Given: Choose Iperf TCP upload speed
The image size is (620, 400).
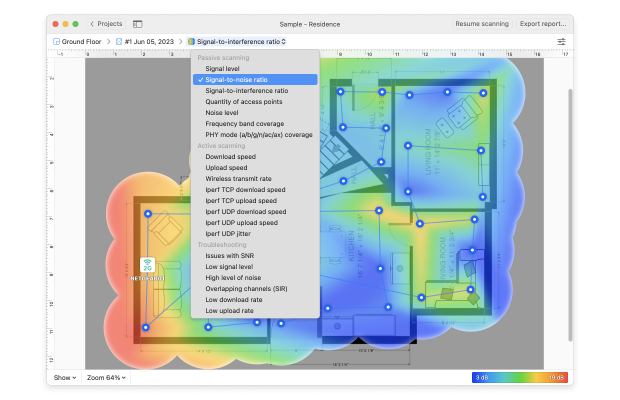Looking at the screenshot, I should tap(255, 201).
